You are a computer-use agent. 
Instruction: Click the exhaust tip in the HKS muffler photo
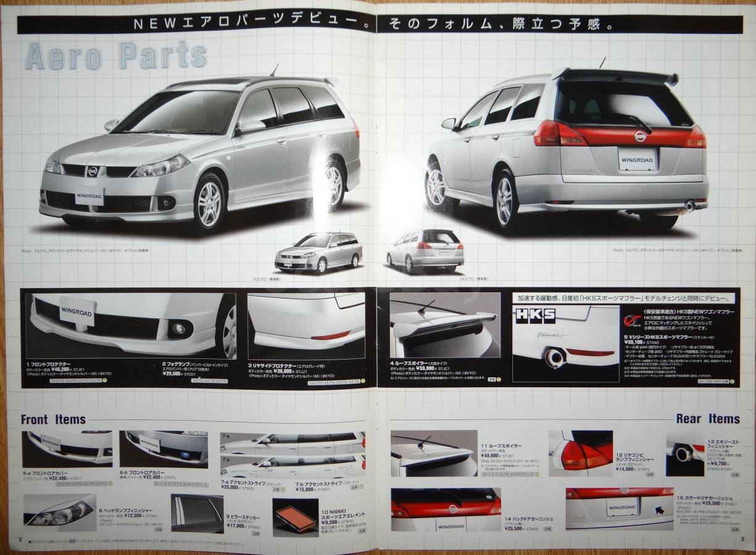[x=554, y=357]
